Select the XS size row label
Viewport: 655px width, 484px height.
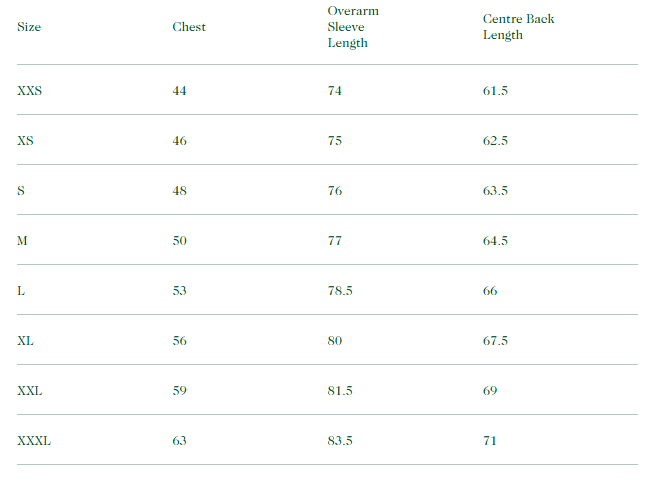pos(26,141)
